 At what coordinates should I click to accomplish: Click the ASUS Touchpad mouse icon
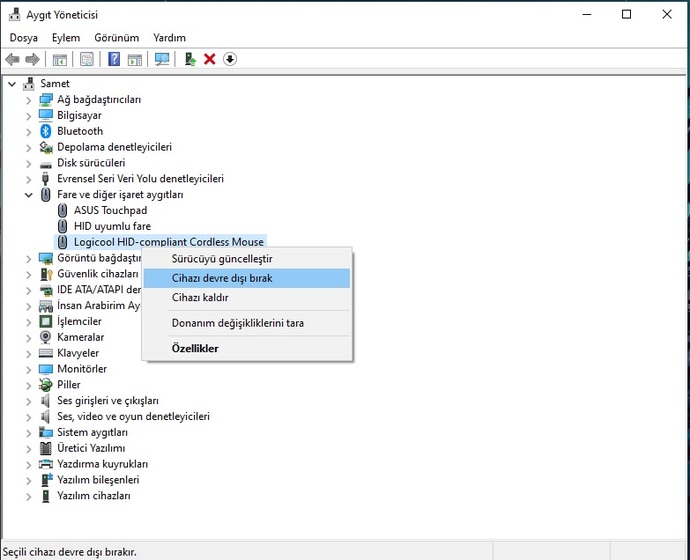coord(62,210)
